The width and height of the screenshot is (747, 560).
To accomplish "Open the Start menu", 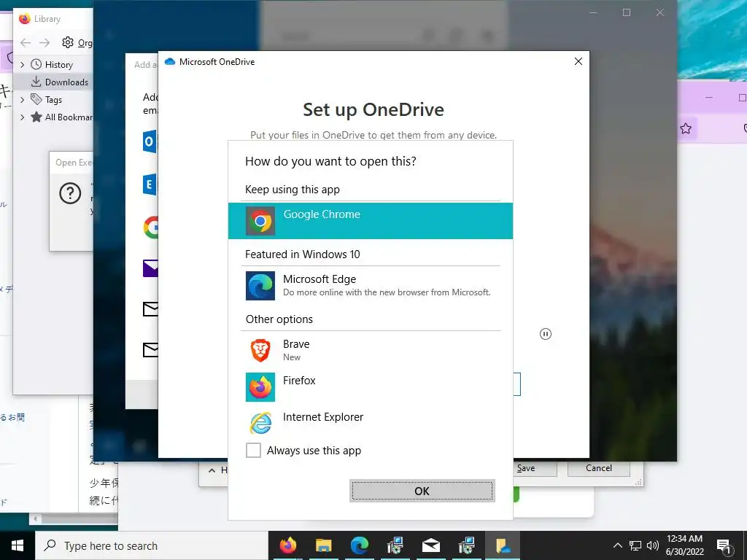I will coord(18,545).
